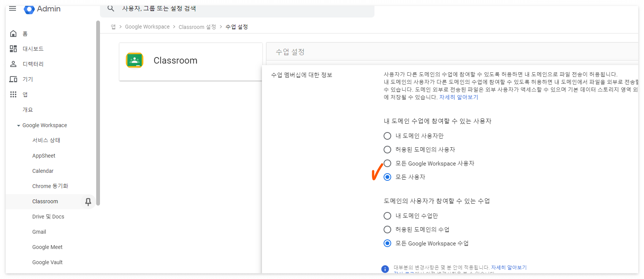The height and width of the screenshot is (279, 644).
Task: Click '자세히 알아보기' link in the description
Action: coord(459,97)
